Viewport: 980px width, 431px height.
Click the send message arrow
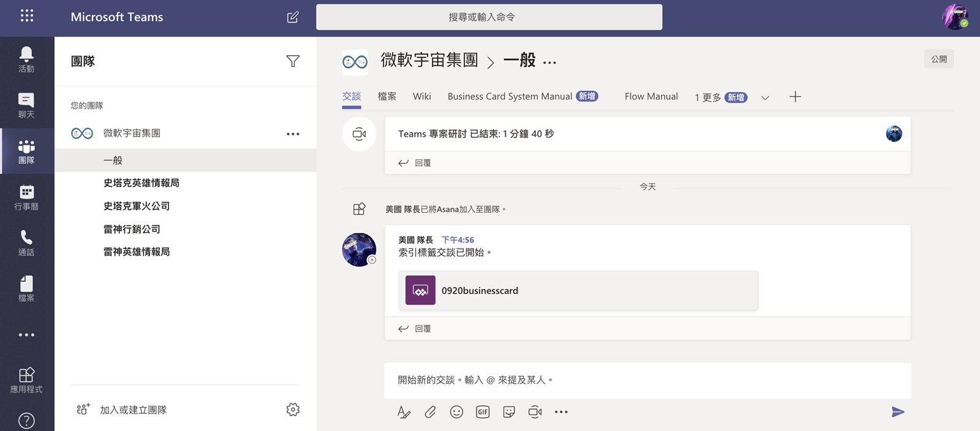tap(897, 412)
